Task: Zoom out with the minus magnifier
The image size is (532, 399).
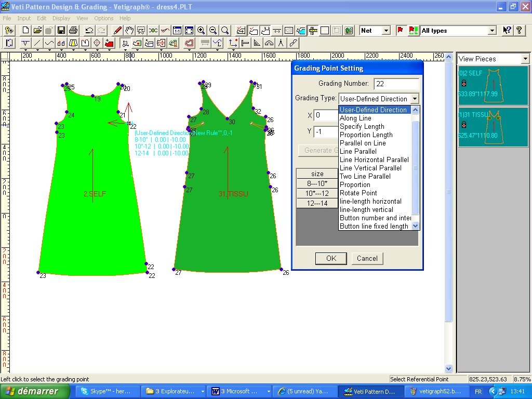Action: pyautogui.click(x=212, y=31)
